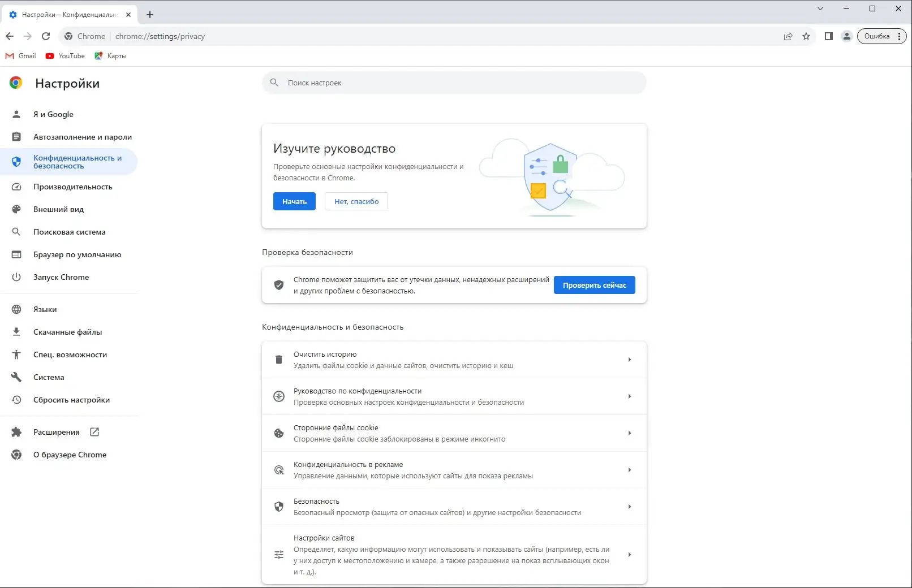Open a new tab with the plus icon

click(x=149, y=15)
